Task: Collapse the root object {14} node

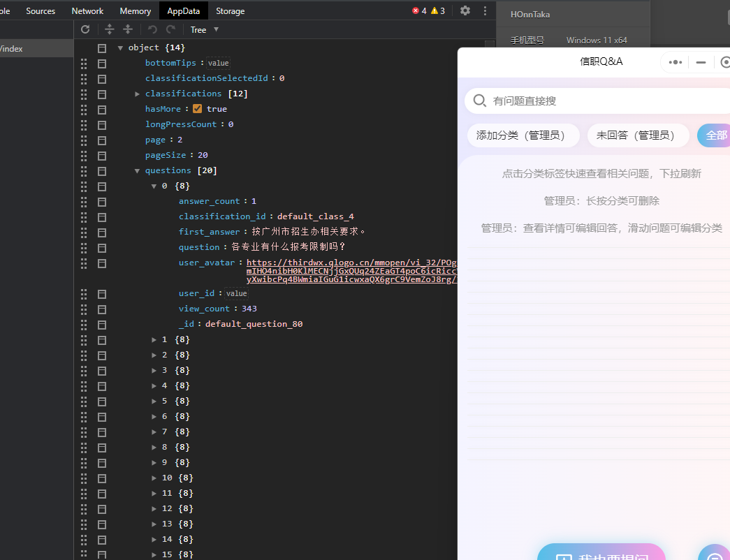Action: coord(121,48)
